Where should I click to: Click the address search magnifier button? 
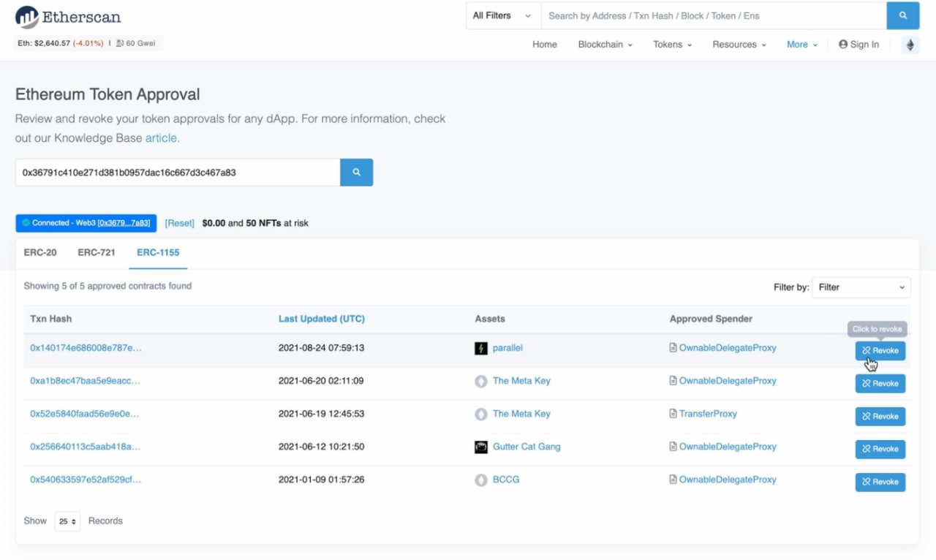point(356,173)
